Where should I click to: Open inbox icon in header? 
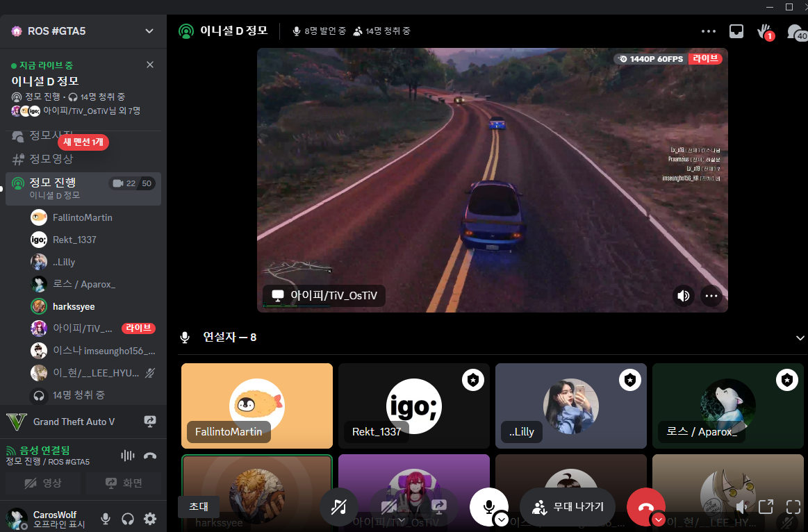[x=736, y=31]
